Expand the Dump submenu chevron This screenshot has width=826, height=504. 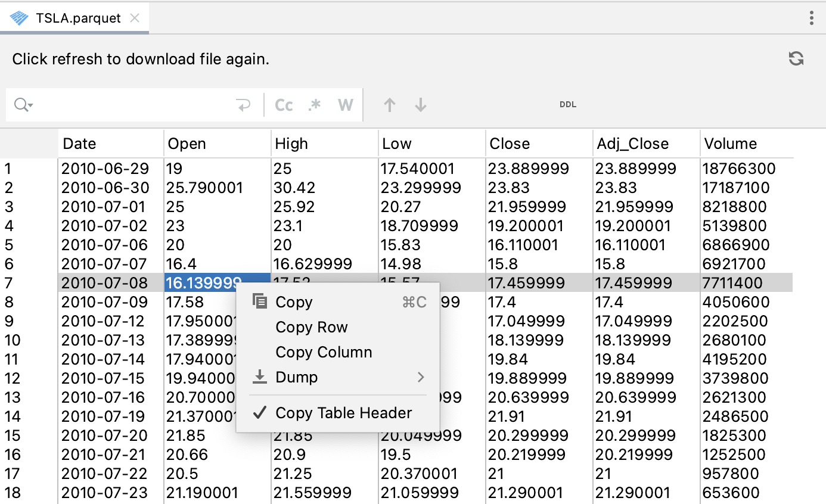tap(421, 377)
